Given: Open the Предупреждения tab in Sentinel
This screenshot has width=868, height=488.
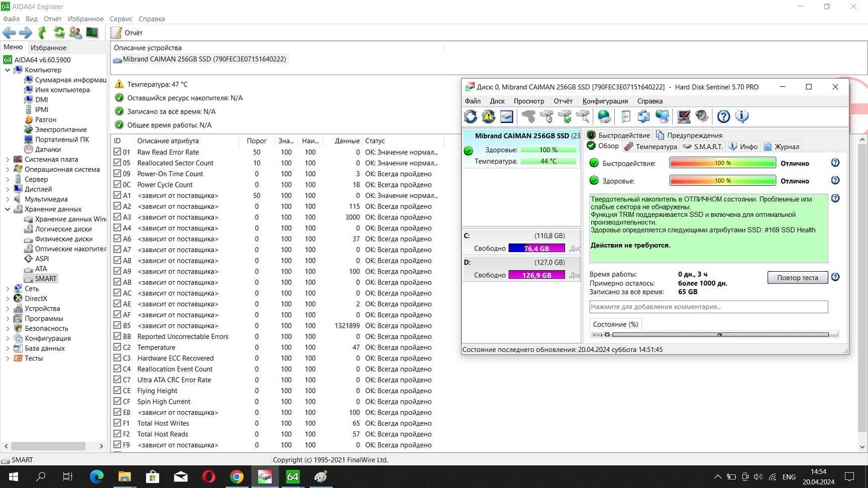Looking at the screenshot, I should click(x=689, y=135).
